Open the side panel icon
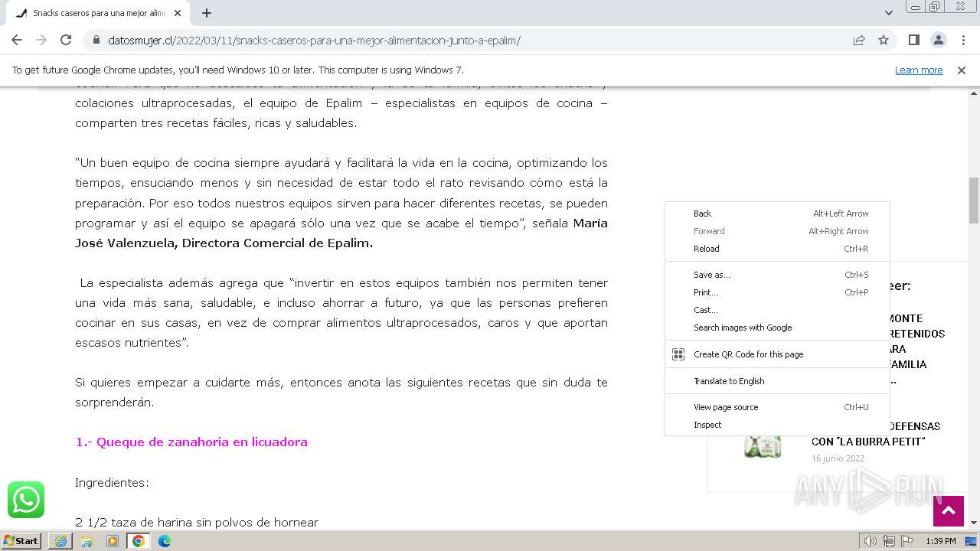 coord(913,40)
